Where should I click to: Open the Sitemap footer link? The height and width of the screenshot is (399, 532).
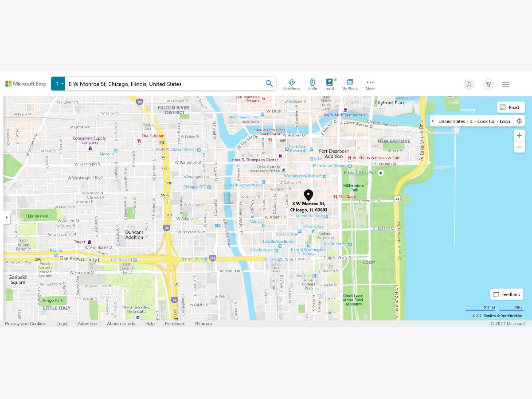tap(203, 324)
